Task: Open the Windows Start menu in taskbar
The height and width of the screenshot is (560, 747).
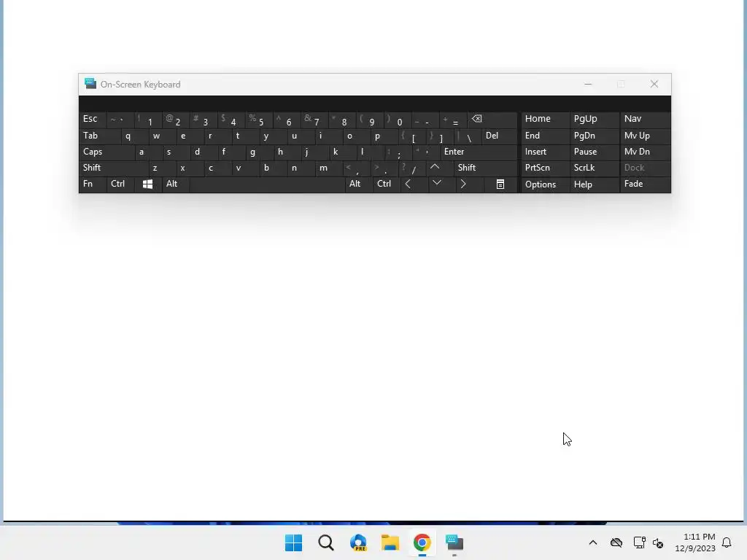Action: pyautogui.click(x=293, y=542)
